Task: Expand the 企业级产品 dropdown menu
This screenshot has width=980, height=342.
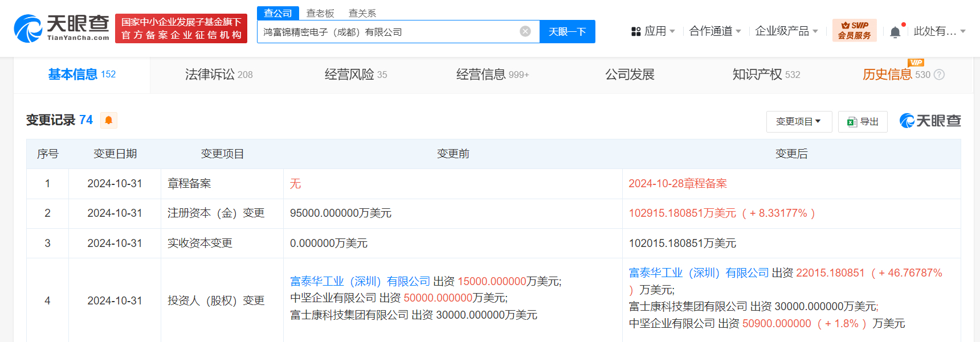Action: 786,31
